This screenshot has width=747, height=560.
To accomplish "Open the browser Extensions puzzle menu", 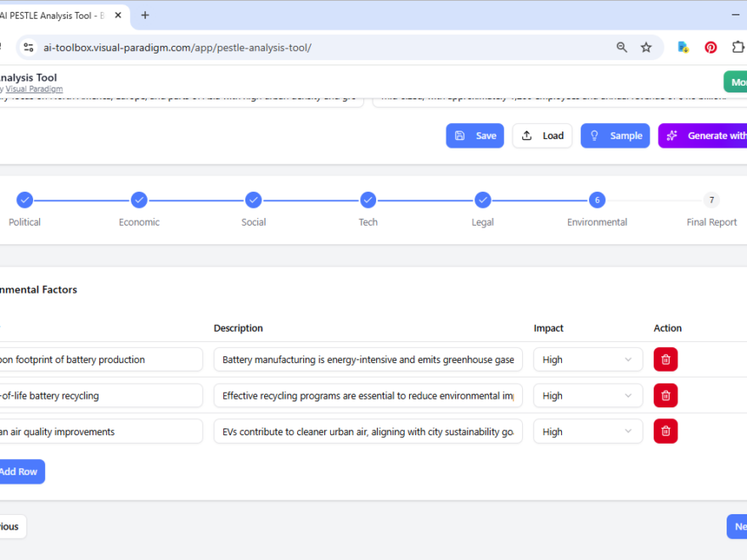I will click(738, 47).
